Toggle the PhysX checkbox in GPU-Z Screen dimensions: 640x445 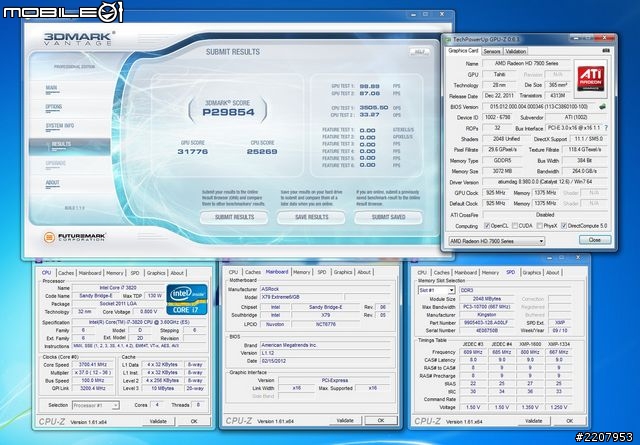point(540,226)
